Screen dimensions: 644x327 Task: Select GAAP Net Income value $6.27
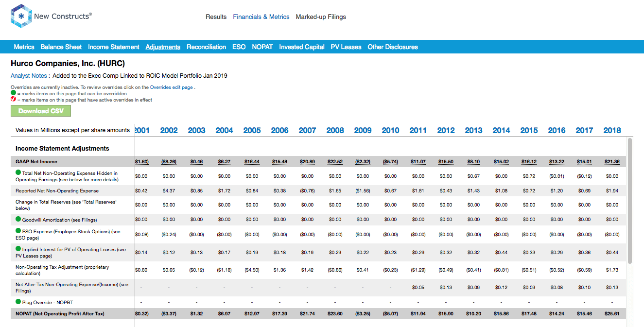[x=224, y=162]
